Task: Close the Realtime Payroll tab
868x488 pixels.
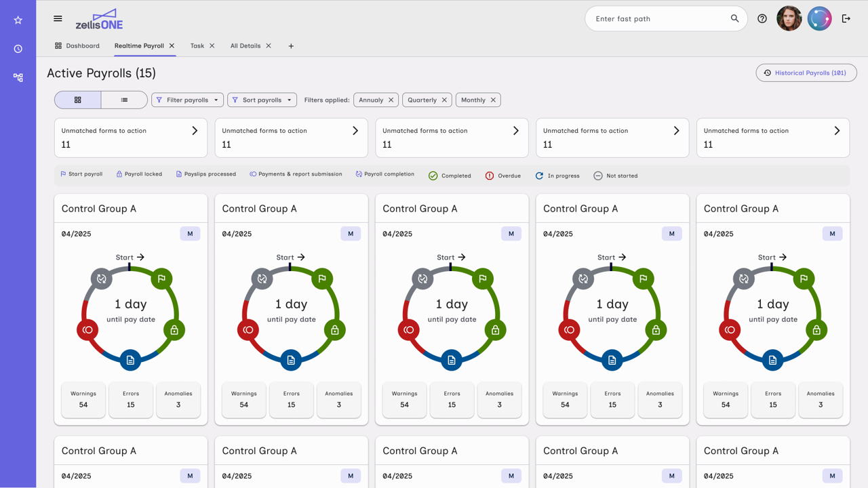Action: [x=172, y=46]
